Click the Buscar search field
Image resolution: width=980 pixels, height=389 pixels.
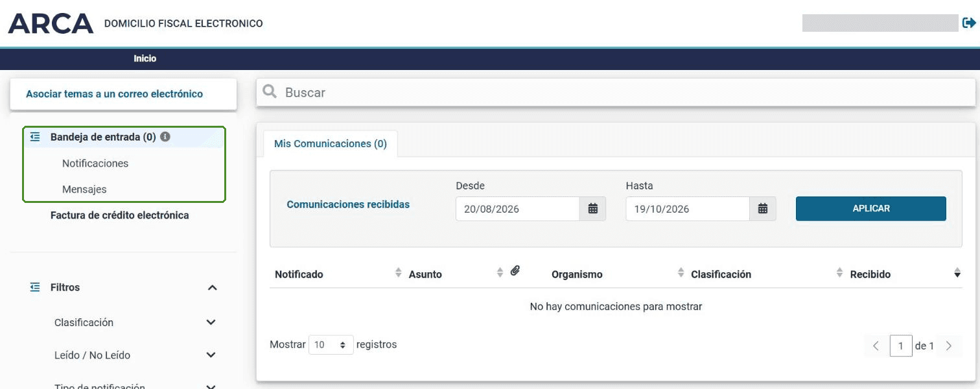pyautogui.click(x=616, y=93)
